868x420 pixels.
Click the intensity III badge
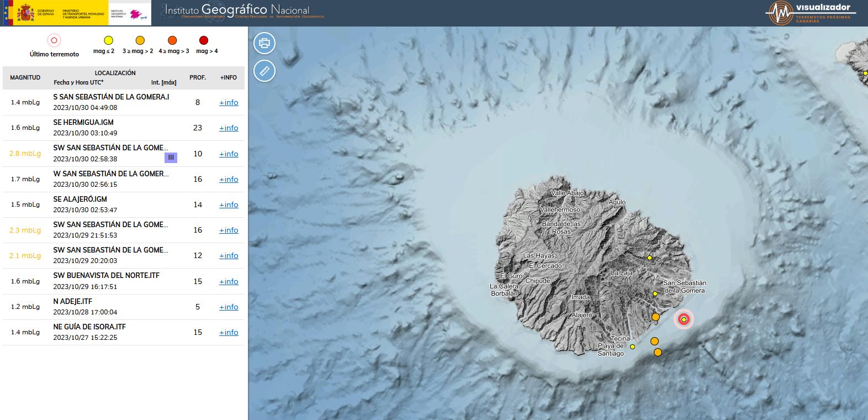click(x=171, y=158)
